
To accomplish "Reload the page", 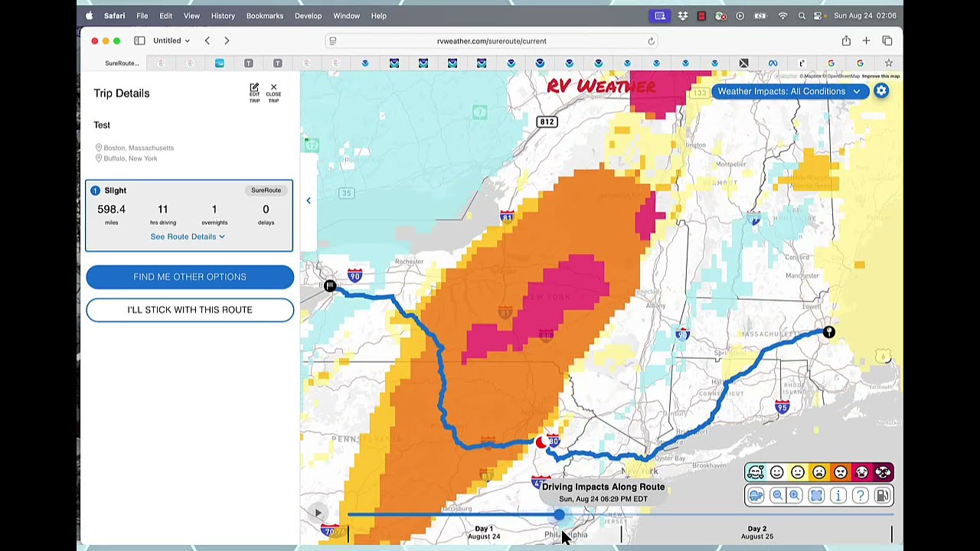I will point(652,41).
